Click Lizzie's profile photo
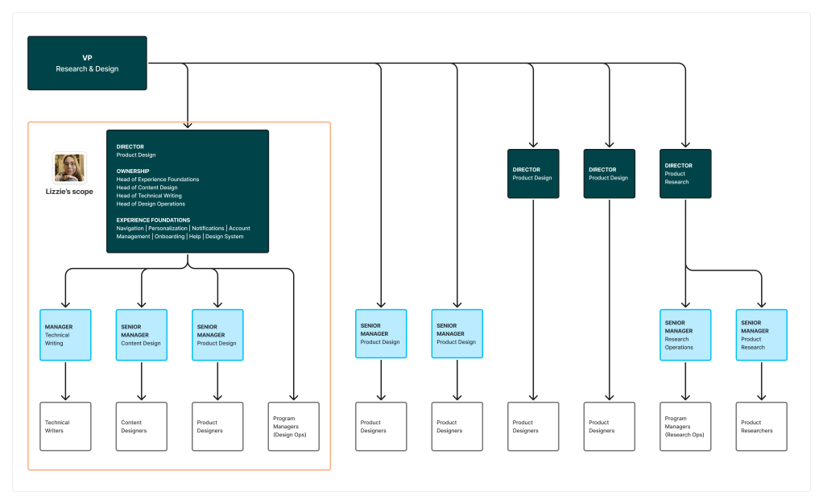The image size is (823, 504). click(x=69, y=167)
